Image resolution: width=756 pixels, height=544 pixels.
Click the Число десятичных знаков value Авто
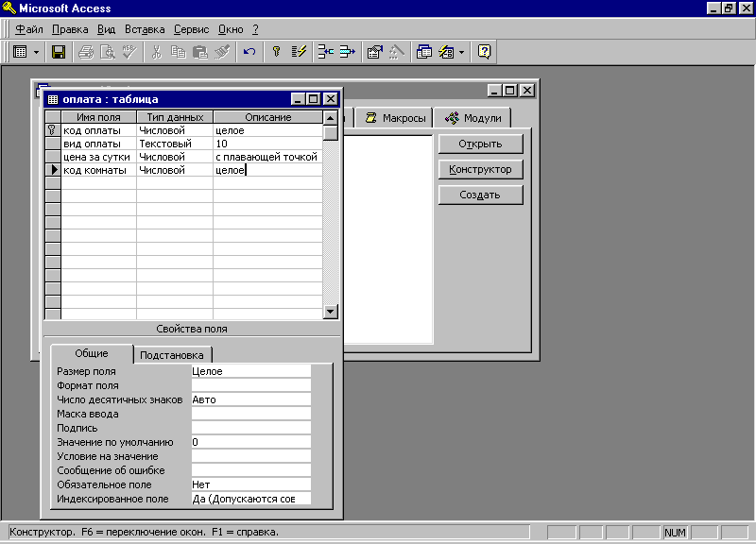coord(251,399)
